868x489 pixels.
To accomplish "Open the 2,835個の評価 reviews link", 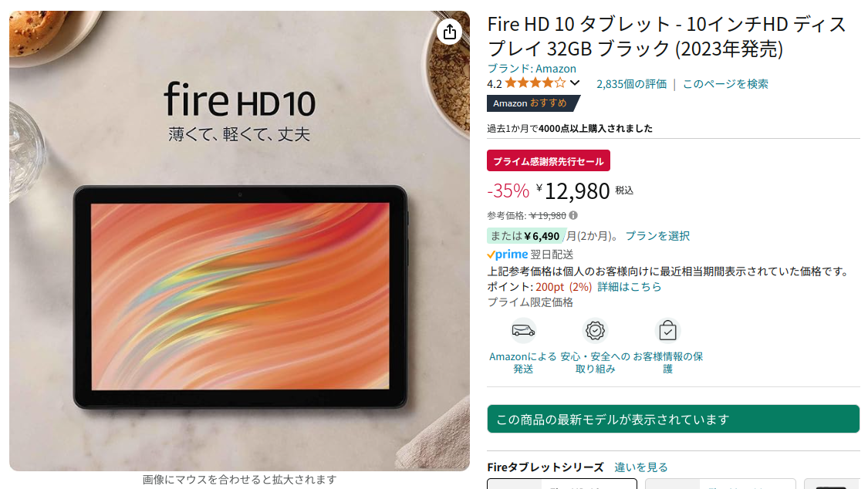I will [x=632, y=83].
